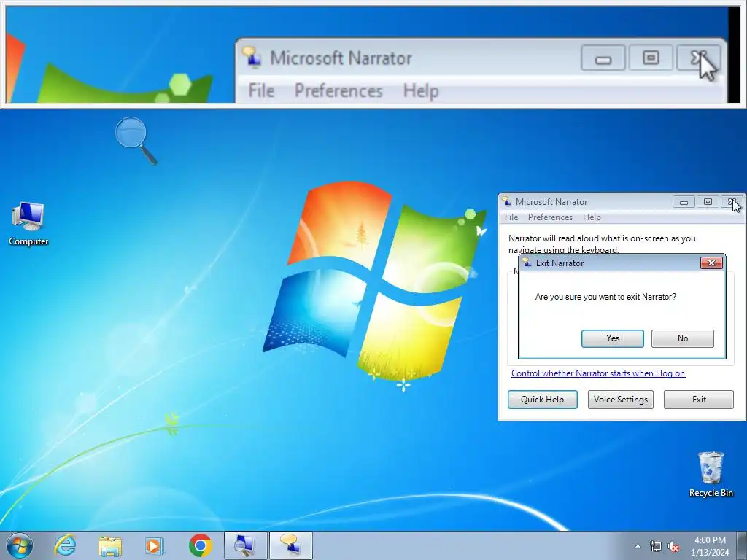Confirm exit by clicking Yes

613,338
